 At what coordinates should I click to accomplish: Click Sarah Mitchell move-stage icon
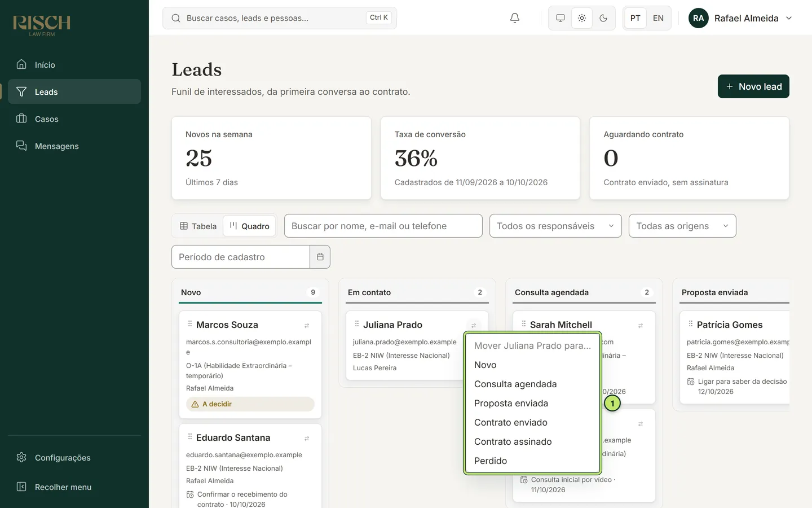(641, 326)
